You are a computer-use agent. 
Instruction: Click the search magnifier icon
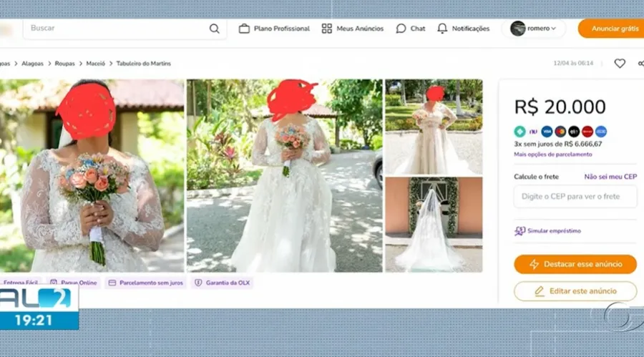[x=214, y=29]
